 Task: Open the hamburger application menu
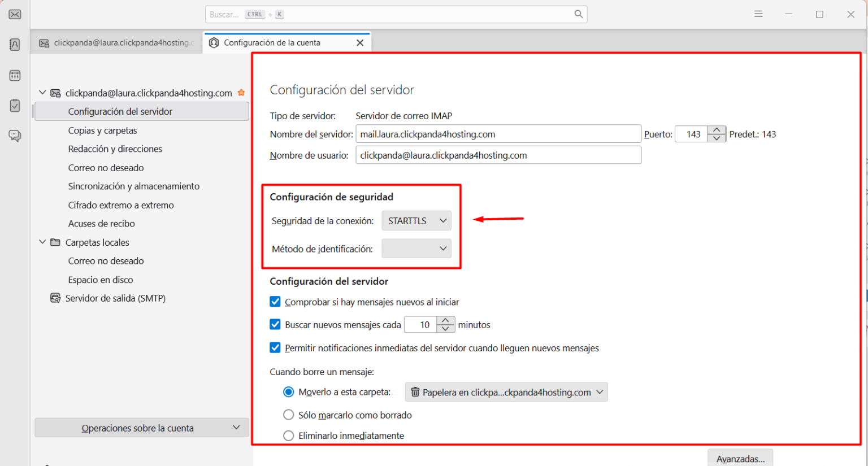pos(758,14)
